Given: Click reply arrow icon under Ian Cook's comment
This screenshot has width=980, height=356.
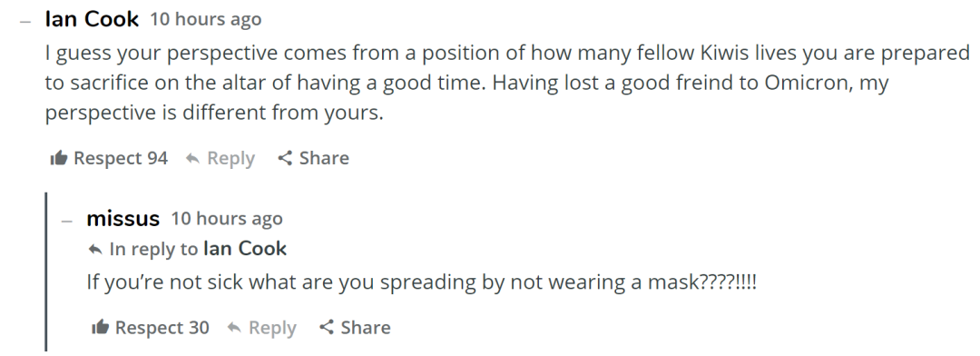Looking at the screenshot, I should pos(193,159).
